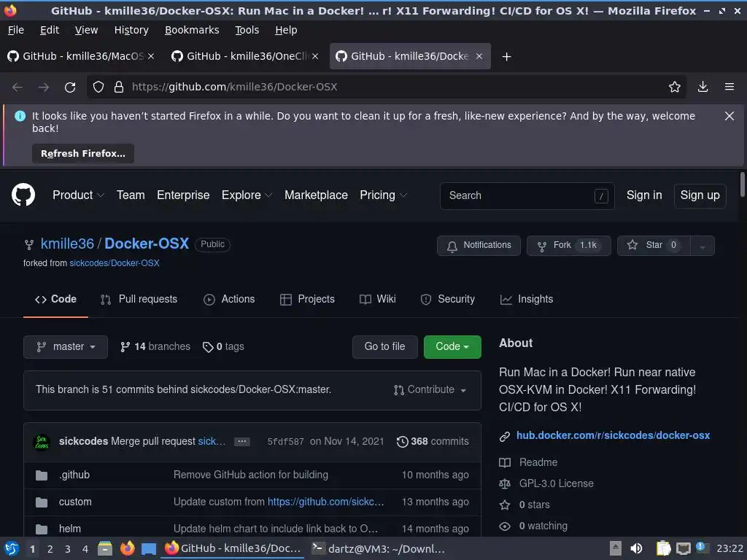Open the hub.docker.com/r/sickcodes/docker-osx link

[x=613, y=436]
